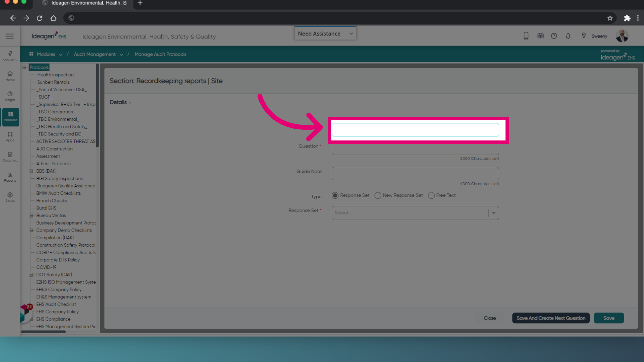Click the Close button
This screenshot has height=362, width=644.
(x=490, y=318)
